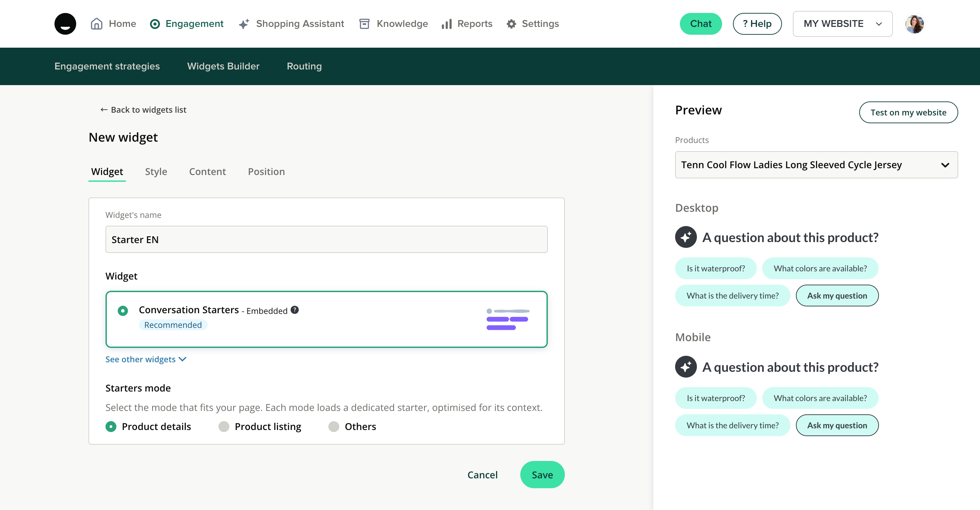980x510 pixels.
Task: Click the Shopping Assistant sparkle icon
Action: (244, 24)
